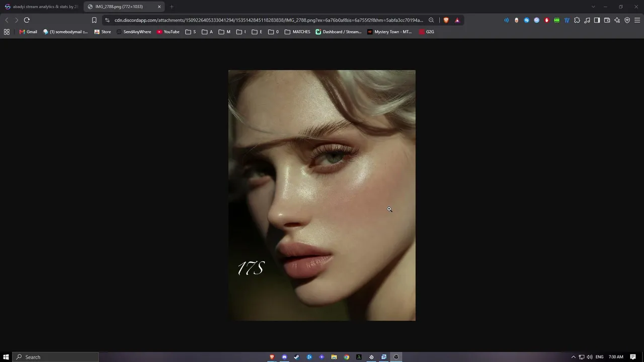The width and height of the screenshot is (644, 362).
Task: Open Brave from the taskbar
Action: [272, 357]
